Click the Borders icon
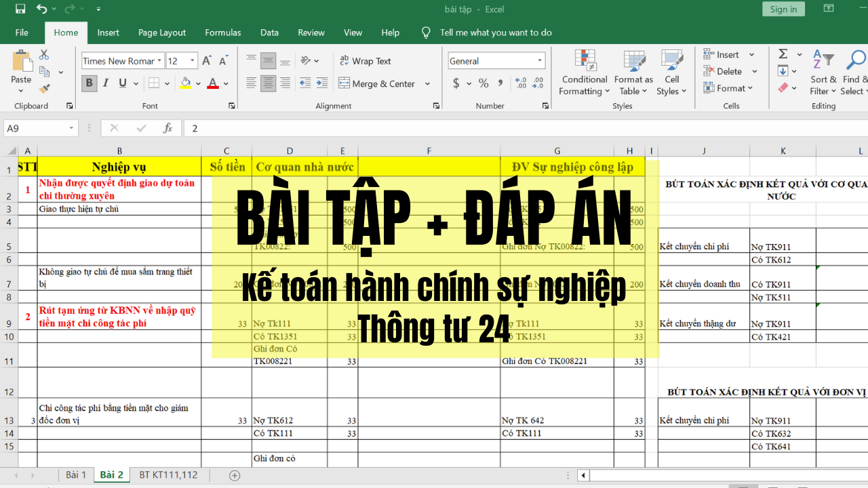 coord(154,83)
